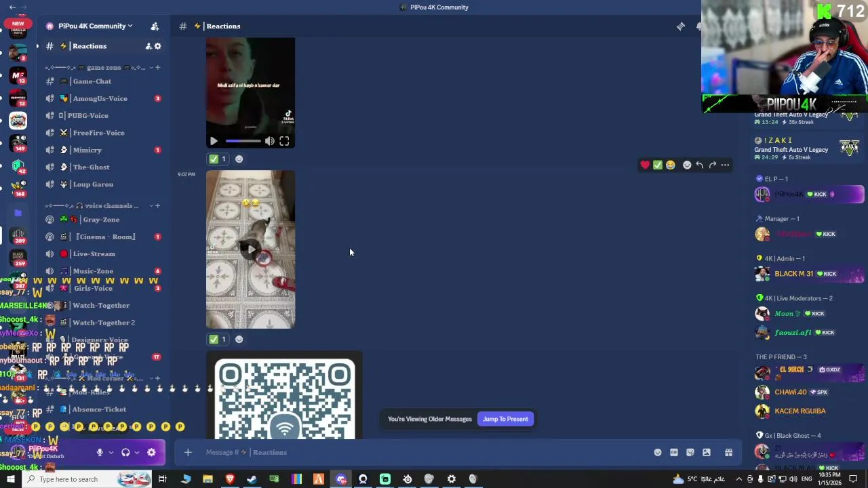Join Loup Garou voice channel
The width and height of the screenshot is (868, 488).
coord(103,184)
